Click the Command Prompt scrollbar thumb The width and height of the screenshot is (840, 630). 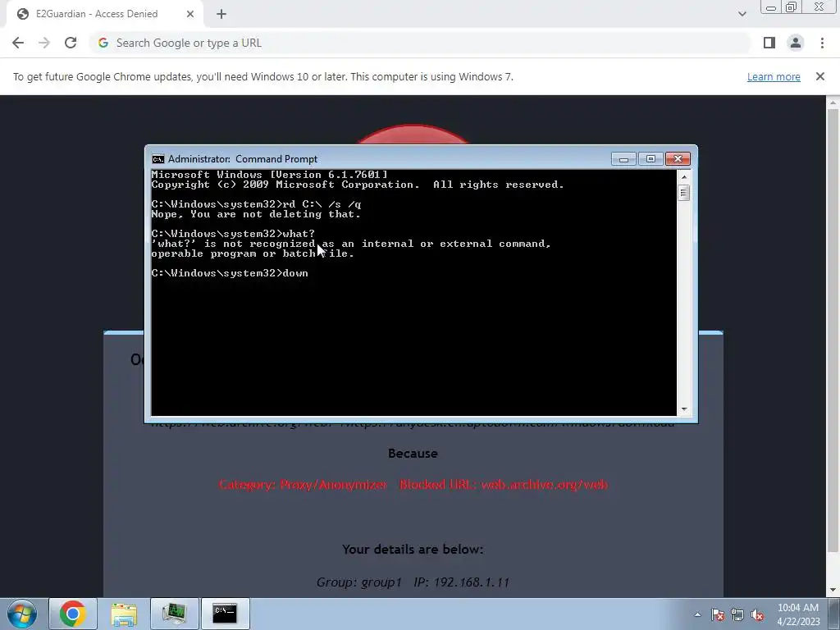pos(683,192)
